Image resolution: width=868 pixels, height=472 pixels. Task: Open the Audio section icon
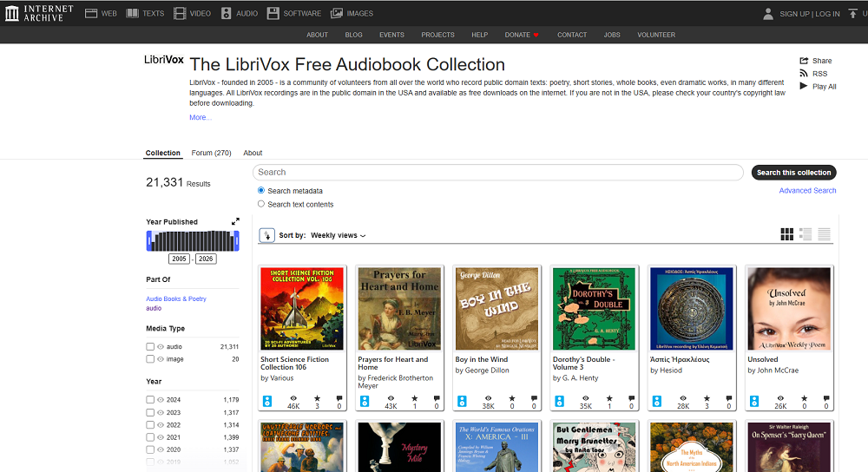(226, 13)
